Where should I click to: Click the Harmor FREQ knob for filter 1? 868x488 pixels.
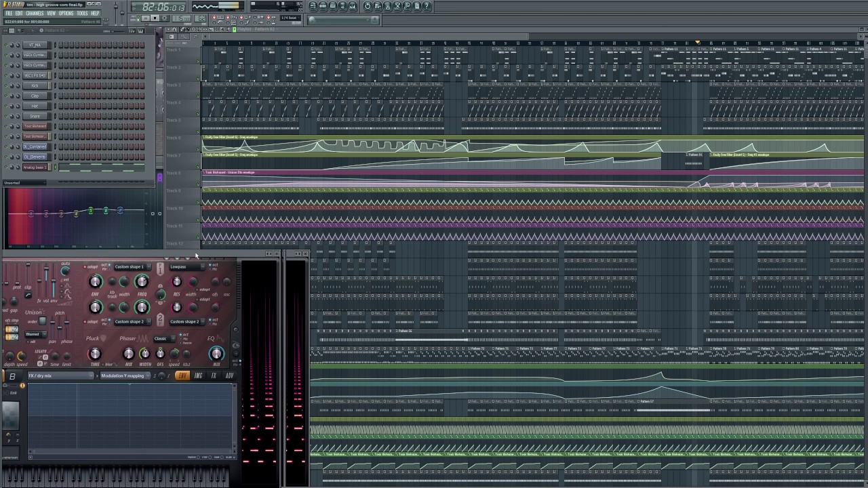coord(142,281)
